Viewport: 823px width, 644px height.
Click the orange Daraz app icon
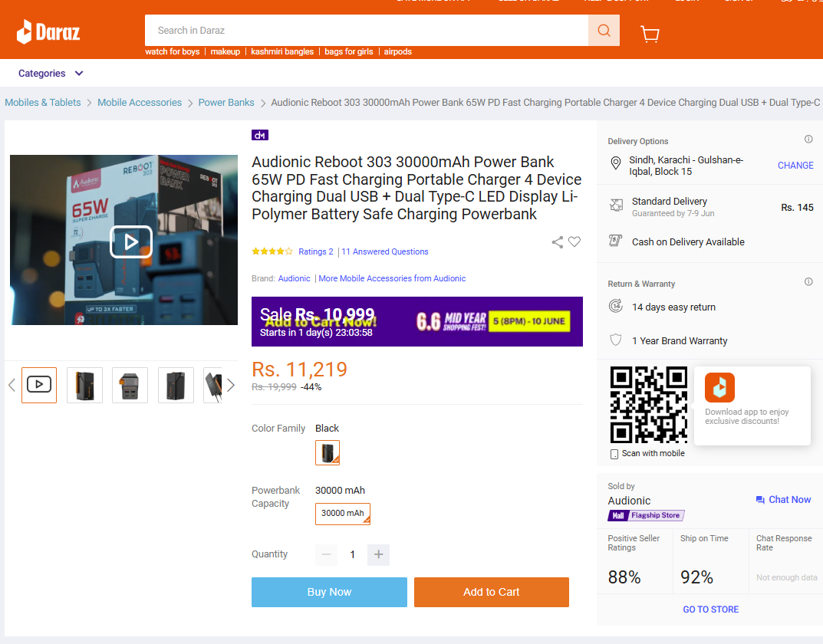[719, 387]
